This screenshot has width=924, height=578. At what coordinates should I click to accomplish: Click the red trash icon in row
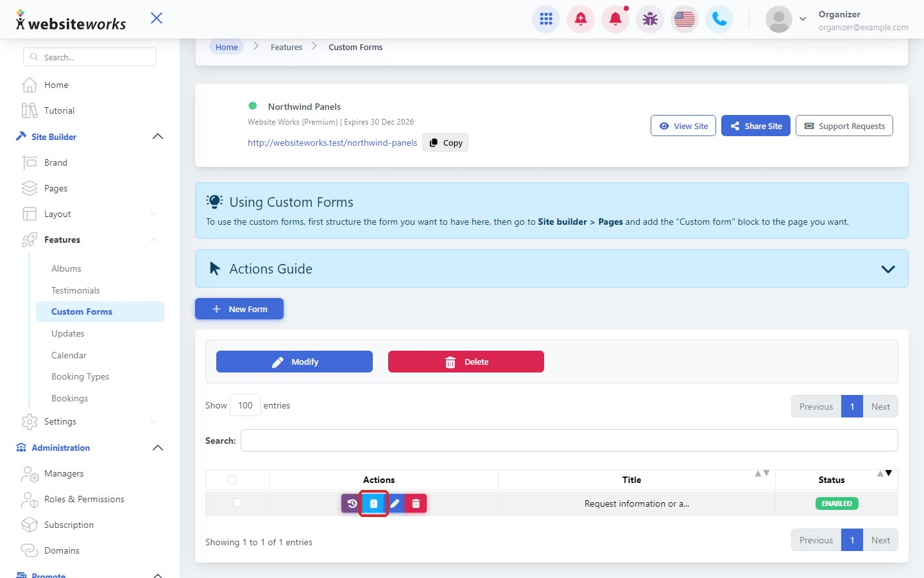click(x=416, y=504)
